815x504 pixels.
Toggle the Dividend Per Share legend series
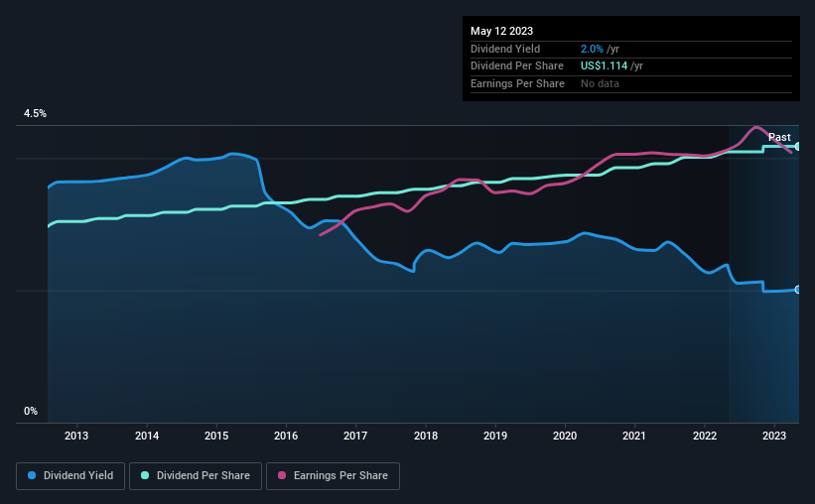[x=200, y=475]
